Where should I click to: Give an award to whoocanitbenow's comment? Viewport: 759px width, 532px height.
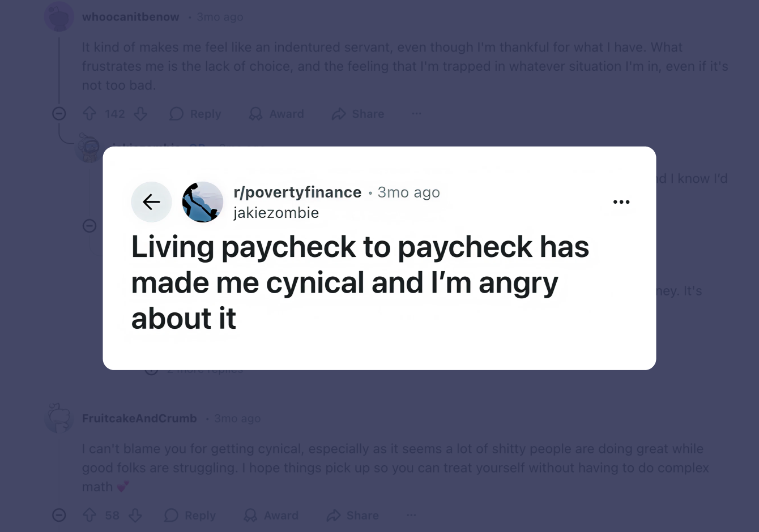[276, 114]
